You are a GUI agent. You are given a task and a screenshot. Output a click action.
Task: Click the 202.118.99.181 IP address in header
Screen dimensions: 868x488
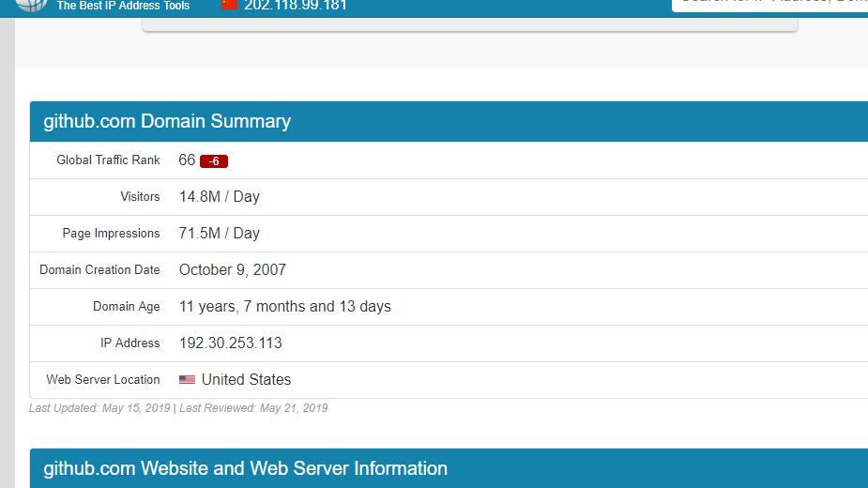[x=295, y=6]
